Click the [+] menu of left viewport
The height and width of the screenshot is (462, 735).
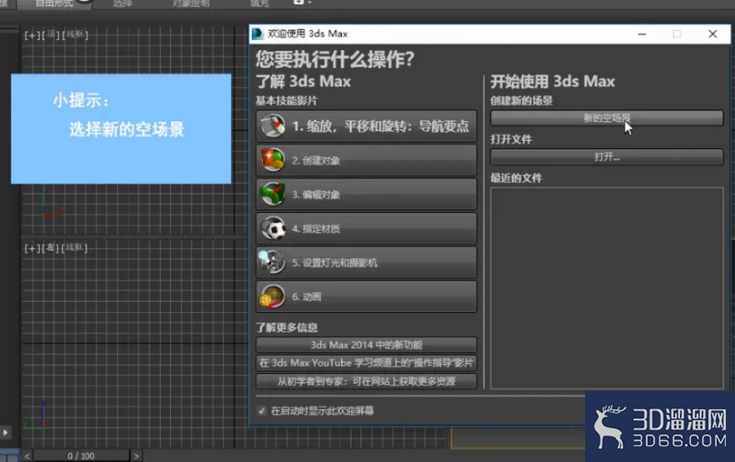32,248
